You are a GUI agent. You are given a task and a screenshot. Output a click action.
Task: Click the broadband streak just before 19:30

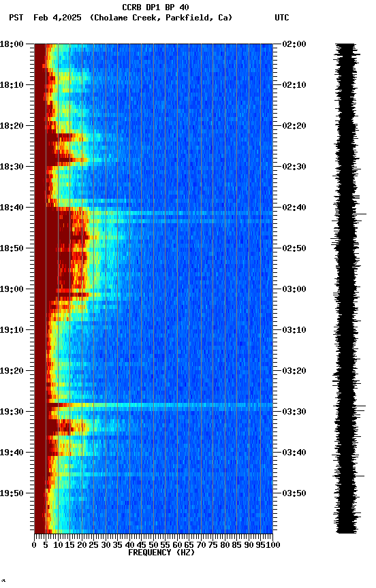[x=159, y=405]
